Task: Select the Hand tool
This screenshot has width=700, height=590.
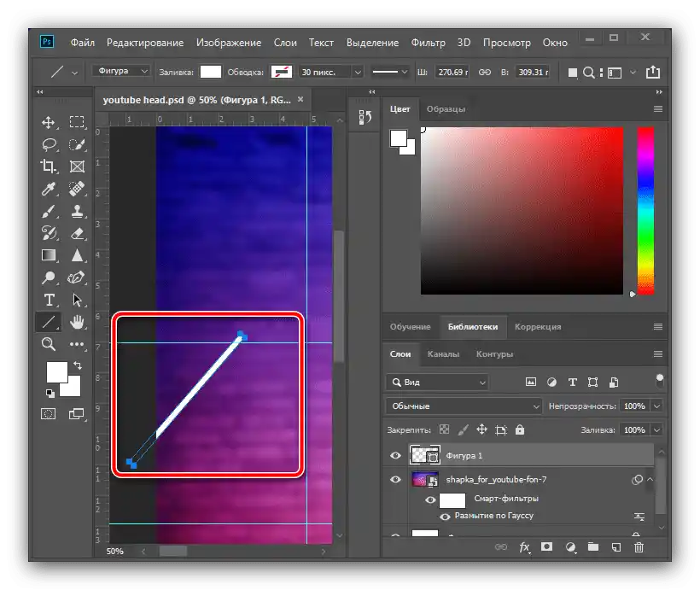Action: [x=77, y=322]
